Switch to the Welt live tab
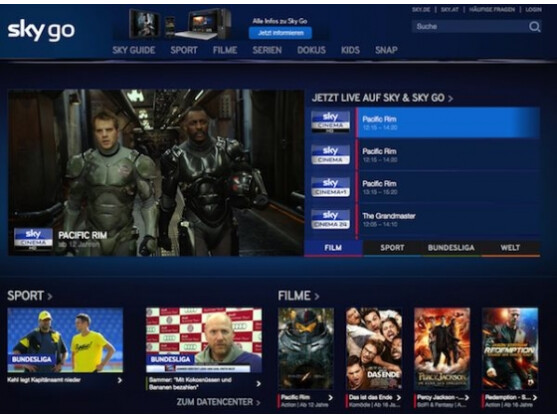 point(510,248)
